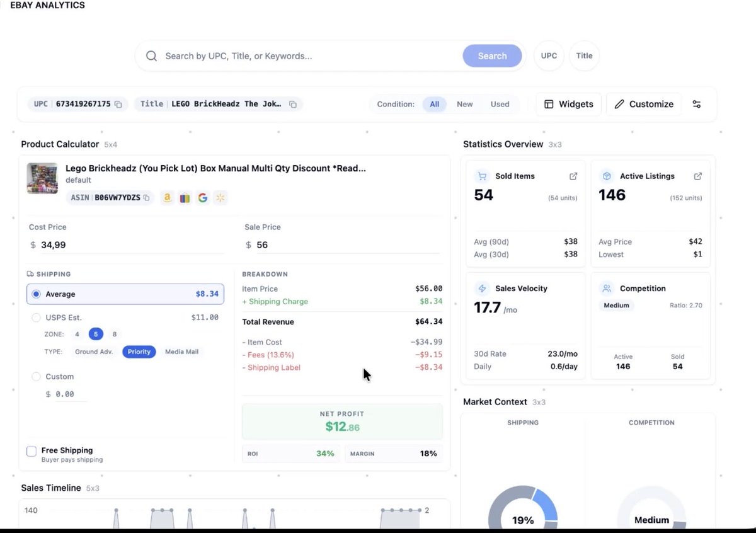The image size is (756, 533).
Task: Edit the Sale Price field
Action: coord(343,245)
